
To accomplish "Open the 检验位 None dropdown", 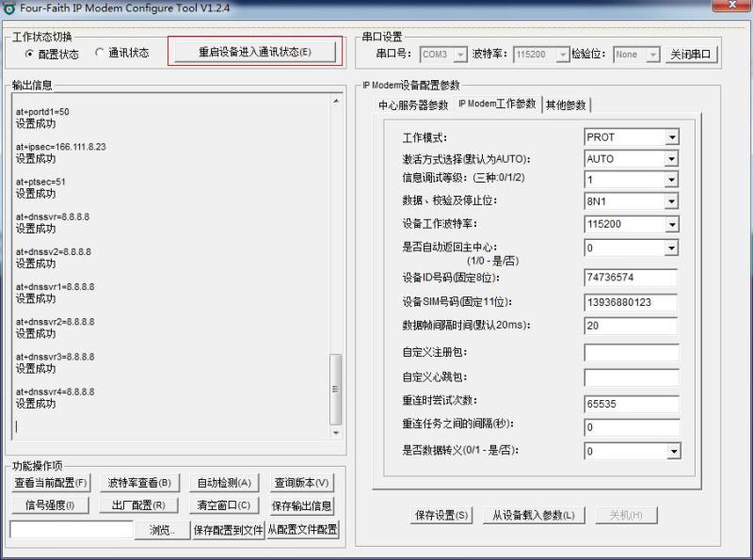I will click(652, 55).
